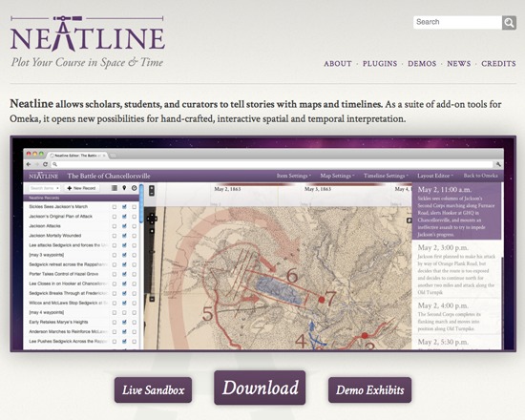Open the Timeline Settings dropdown
This screenshot has width=525, height=420.
point(386,176)
